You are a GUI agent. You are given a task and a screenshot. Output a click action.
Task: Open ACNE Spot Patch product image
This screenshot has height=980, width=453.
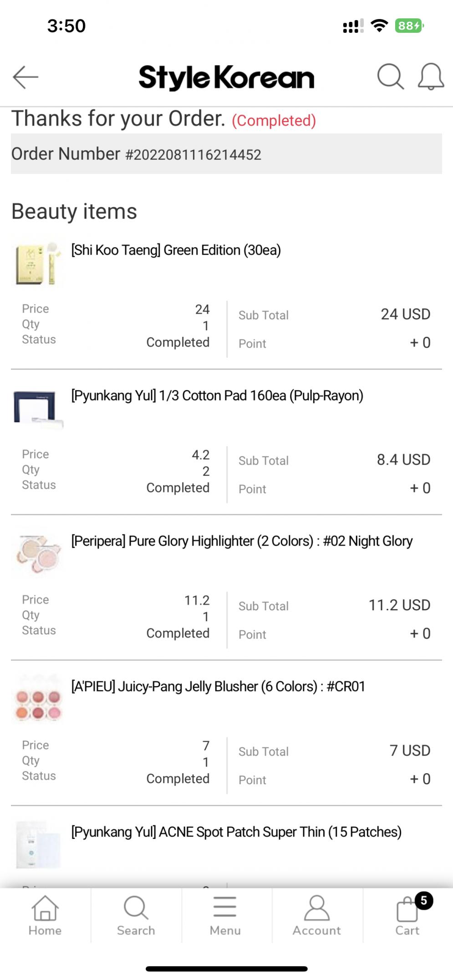38,845
